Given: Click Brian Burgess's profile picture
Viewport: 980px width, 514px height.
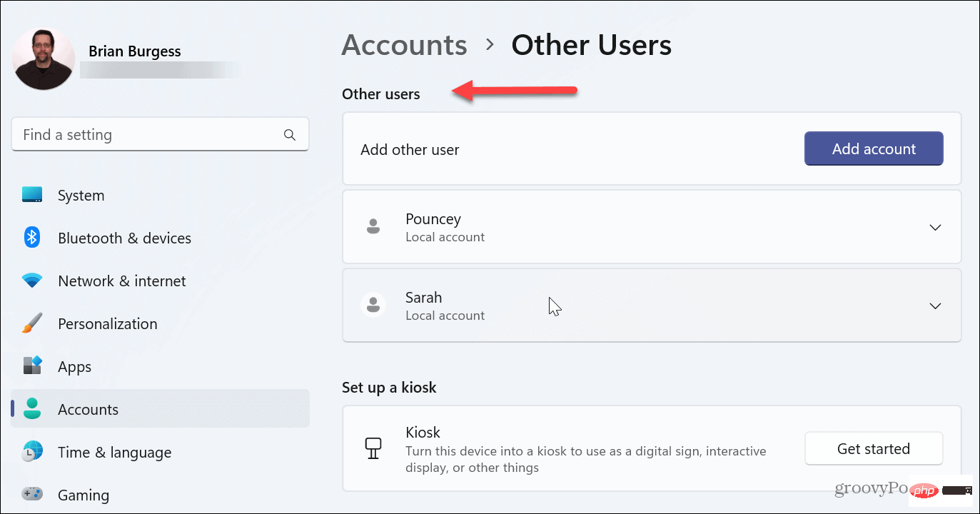Looking at the screenshot, I should point(43,58).
